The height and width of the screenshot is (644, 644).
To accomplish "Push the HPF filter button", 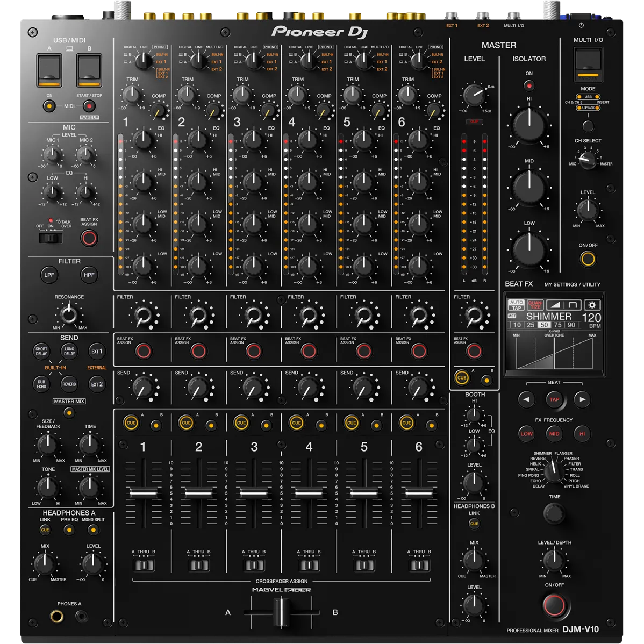I will [89, 275].
